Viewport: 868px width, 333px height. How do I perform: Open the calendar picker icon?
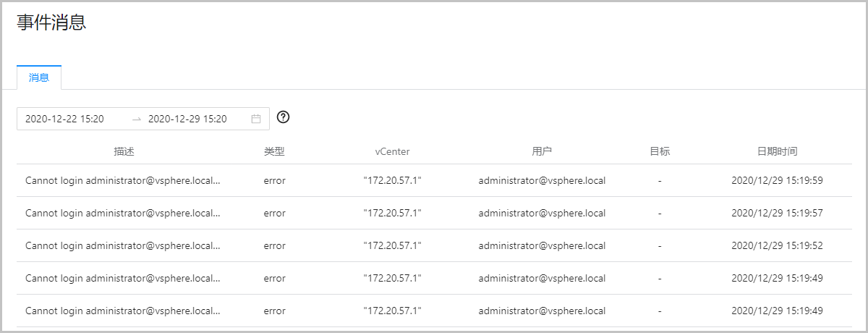tap(256, 119)
